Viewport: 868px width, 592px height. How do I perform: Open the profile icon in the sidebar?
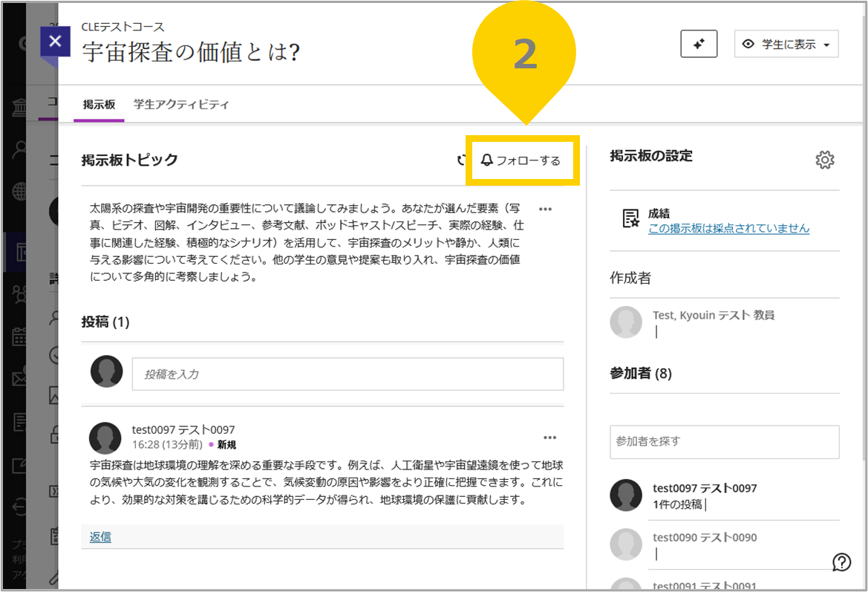[20, 149]
